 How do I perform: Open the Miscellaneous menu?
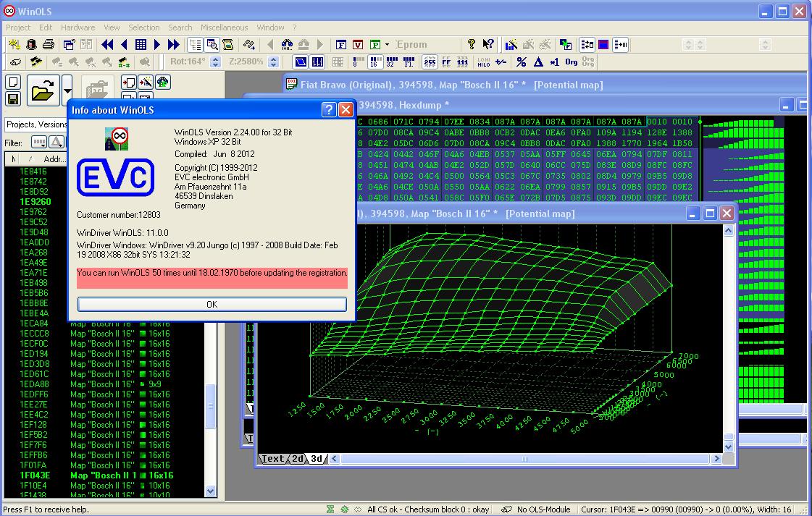(x=225, y=28)
